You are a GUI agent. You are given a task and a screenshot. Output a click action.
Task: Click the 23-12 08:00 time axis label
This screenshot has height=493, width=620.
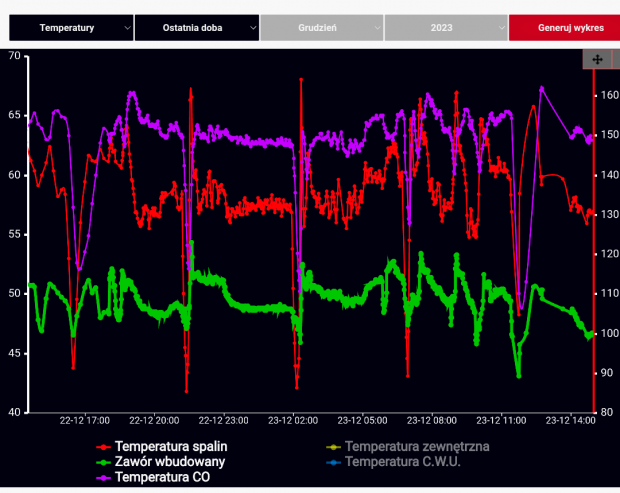click(432, 421)
